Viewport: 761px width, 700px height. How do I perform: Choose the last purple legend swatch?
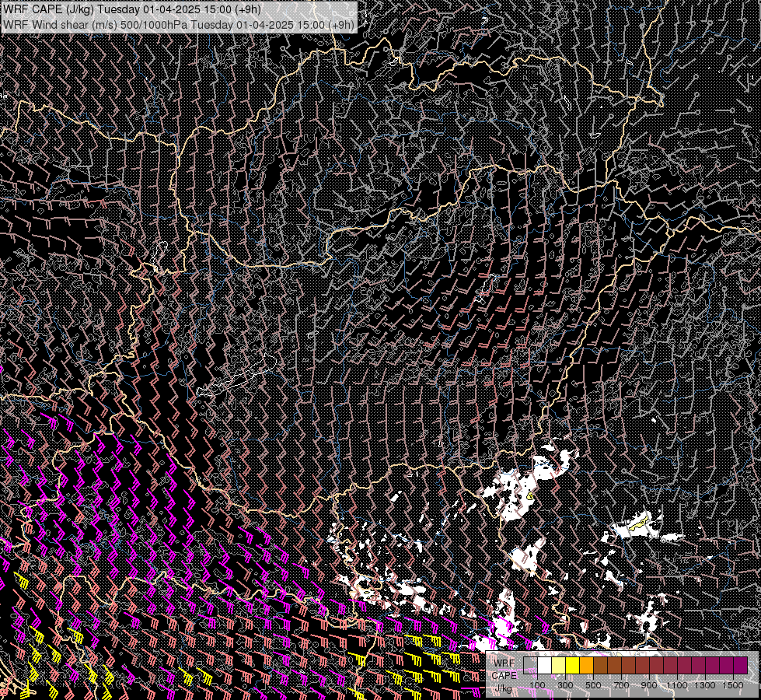740,665
